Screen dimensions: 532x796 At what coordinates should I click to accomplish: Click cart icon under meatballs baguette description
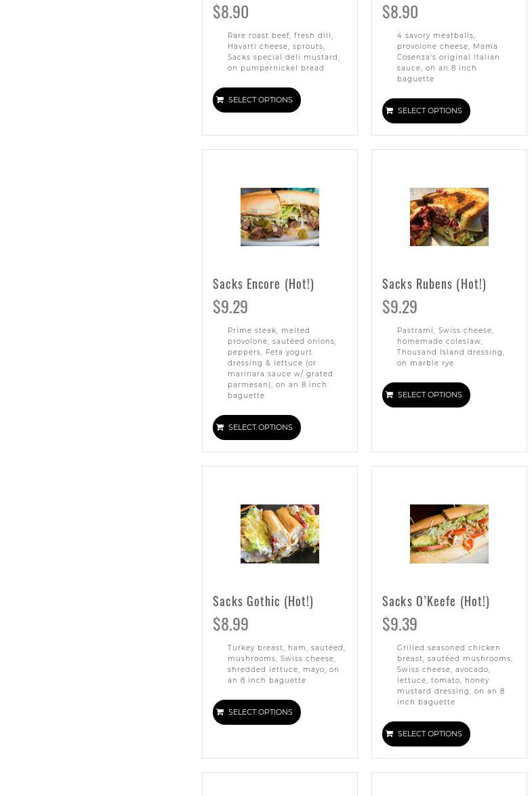pyautogui.click(x=390, y=111)
